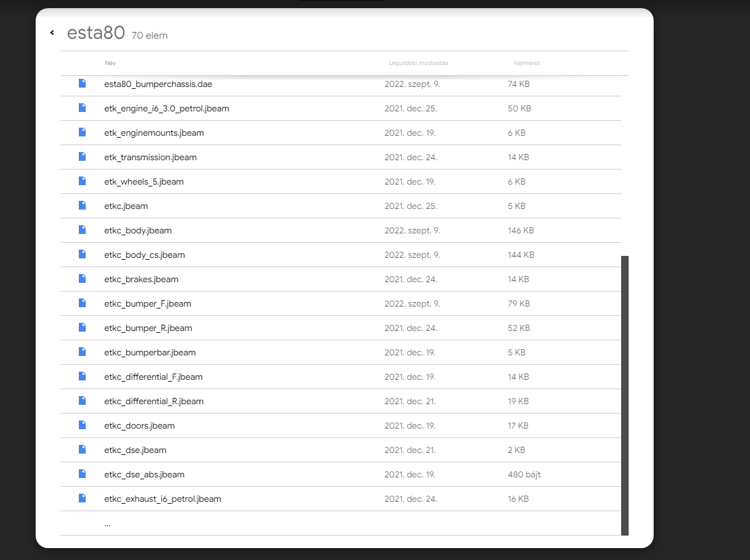Sort by the Név column header

pyautogui.click(x=110, y=63)
